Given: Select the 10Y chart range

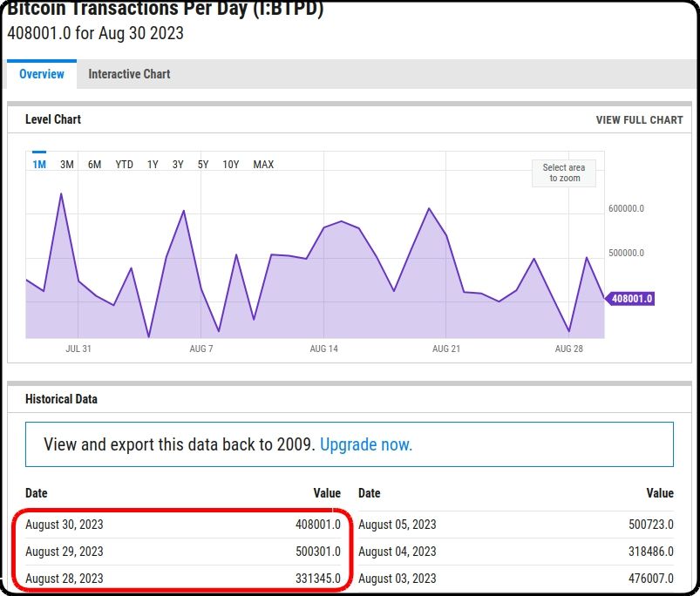Looking at the screenshot, I should pos(231,164).
